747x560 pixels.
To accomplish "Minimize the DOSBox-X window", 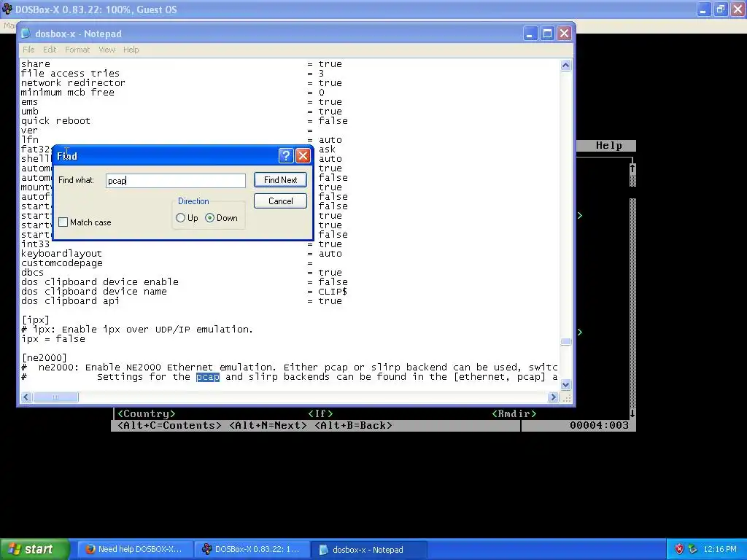I will [x=703, y=9].
